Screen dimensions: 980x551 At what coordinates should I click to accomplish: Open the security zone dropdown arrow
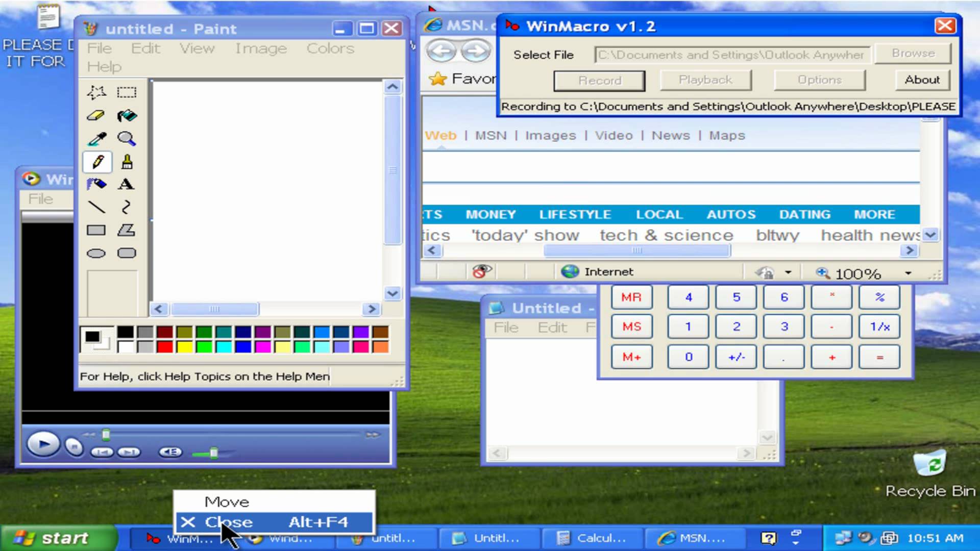pos(788,272)
